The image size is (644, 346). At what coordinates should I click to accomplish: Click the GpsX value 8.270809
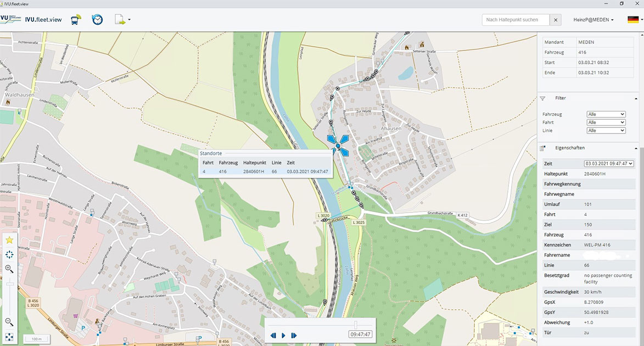click(593, 302)
